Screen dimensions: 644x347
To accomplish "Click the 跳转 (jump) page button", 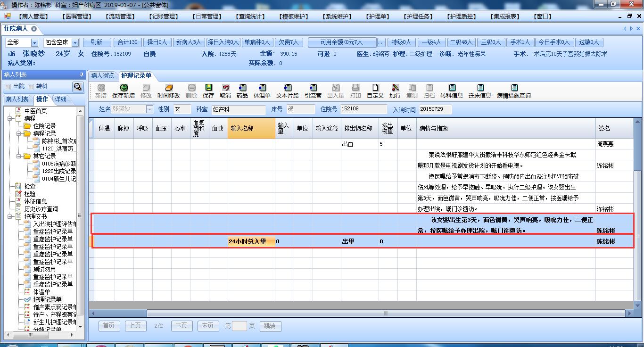I will (270, 326).
